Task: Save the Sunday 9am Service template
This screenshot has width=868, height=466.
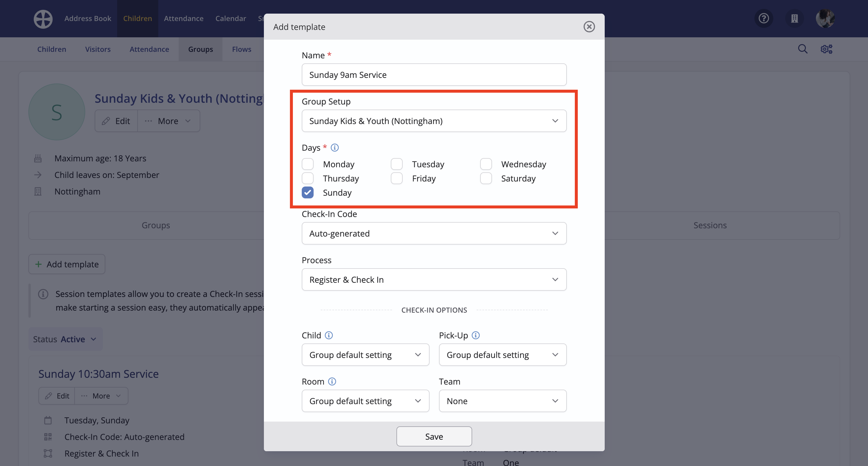Action: 434,436
